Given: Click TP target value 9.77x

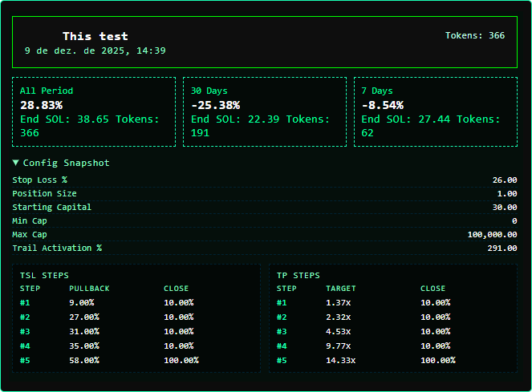Looking at the screenshot, I should [339, 346].
